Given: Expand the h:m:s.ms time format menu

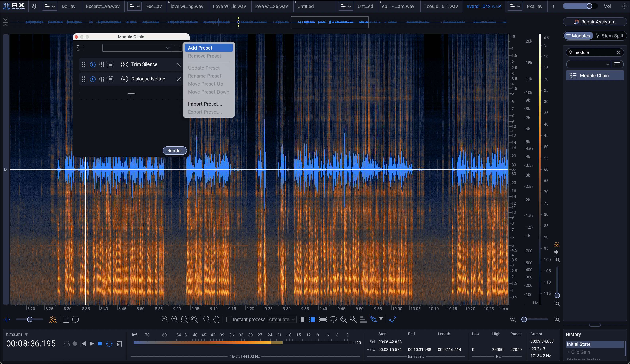Looking at the screenshot, I should click(26, 334).
